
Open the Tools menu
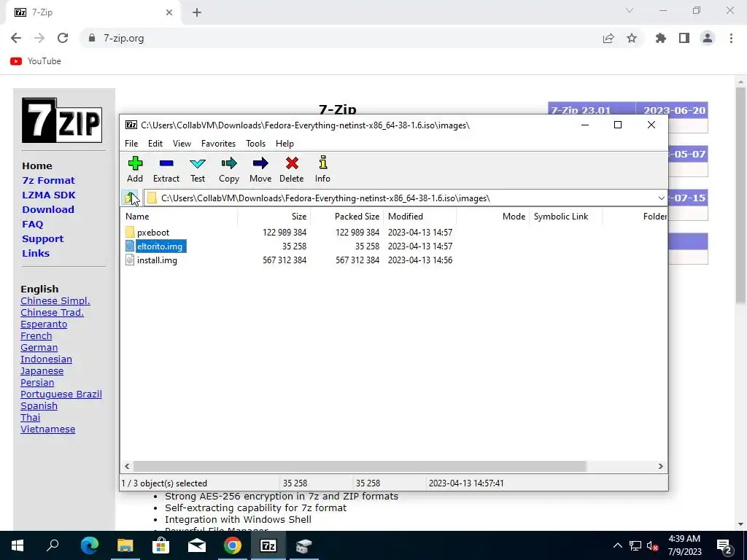(x=255, y=144)
